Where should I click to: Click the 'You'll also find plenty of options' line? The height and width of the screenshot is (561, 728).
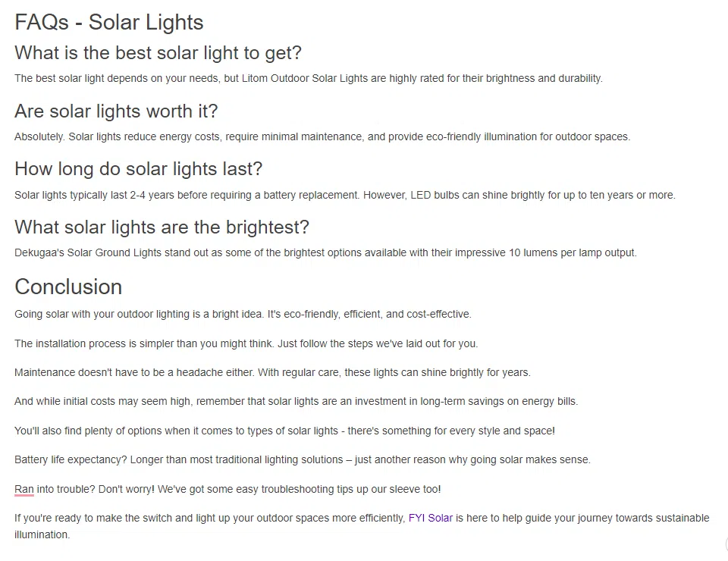point(284,431)
